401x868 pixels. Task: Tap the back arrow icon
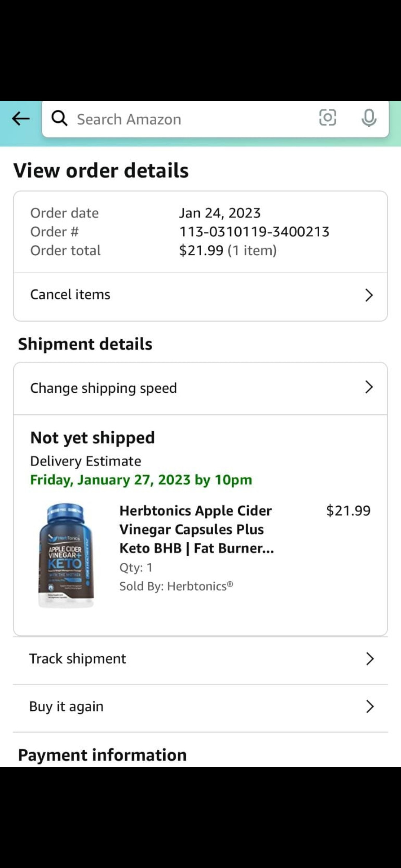click(x=21, y=119)
